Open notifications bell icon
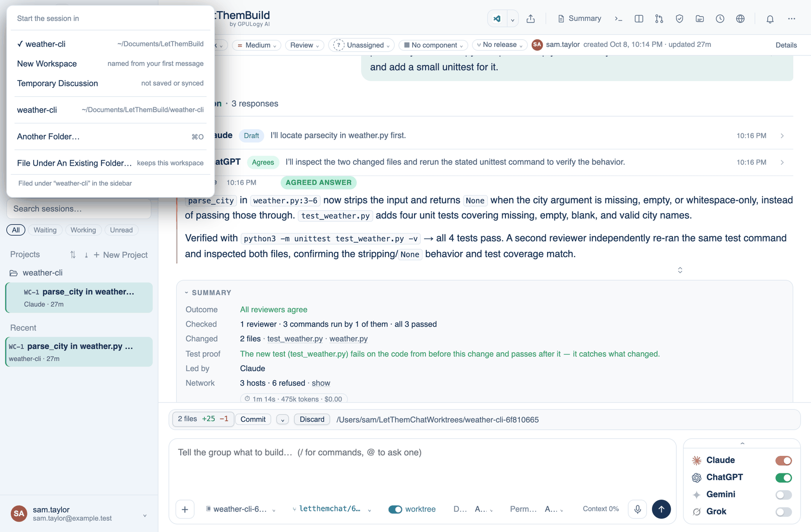This screenshot has width=811, height=532. pyautogui.click(x=770, y=19)
